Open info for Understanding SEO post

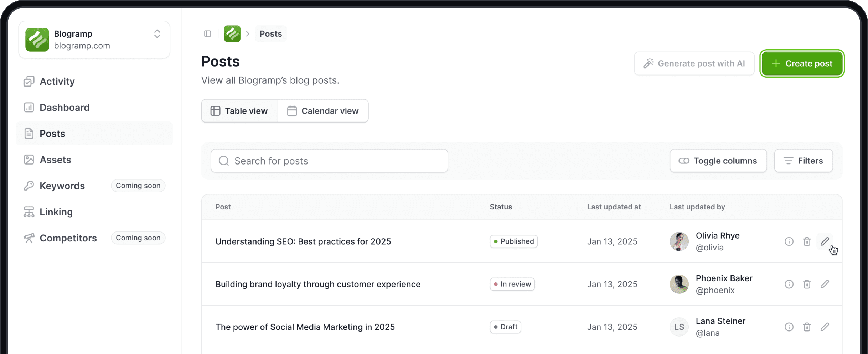[x=789, y=241]
